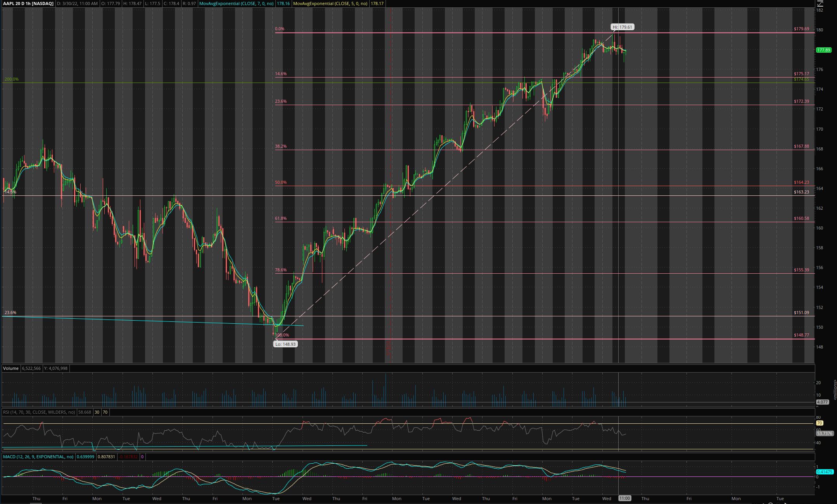Select the 61.8% Fibonacci retracement label
Screen dimensions: 837x504
pyautogui.click(x=280, y=219)
